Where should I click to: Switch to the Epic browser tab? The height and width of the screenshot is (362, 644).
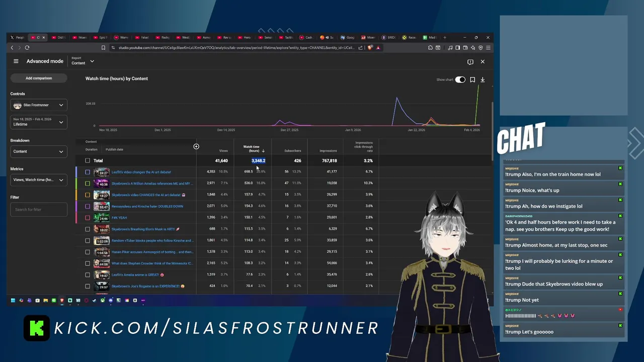100,37
